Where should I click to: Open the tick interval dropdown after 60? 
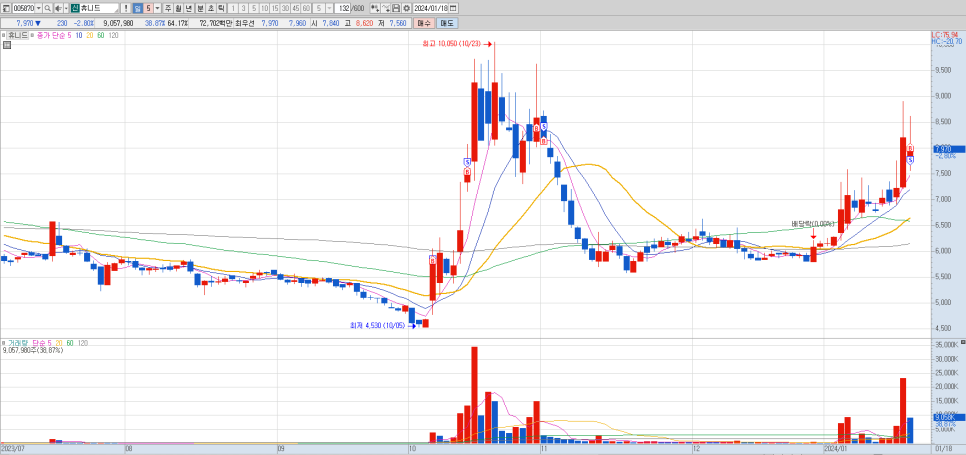click(330, 8)
